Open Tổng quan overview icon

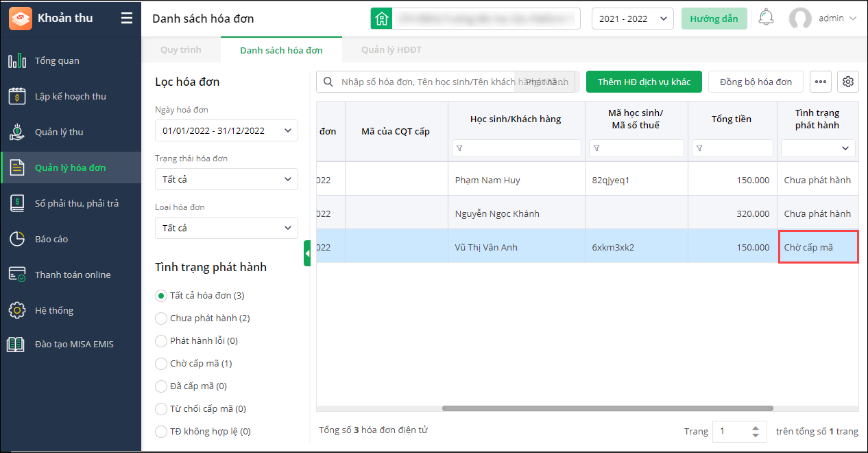pos(17,61)
